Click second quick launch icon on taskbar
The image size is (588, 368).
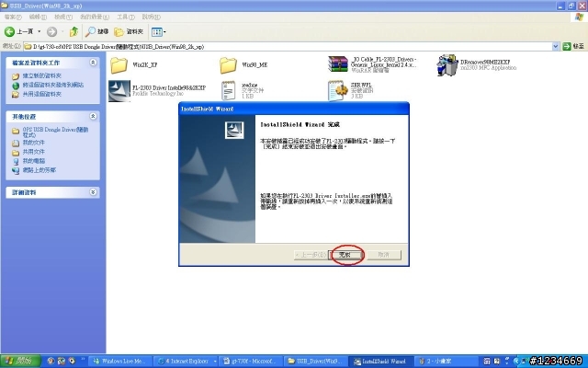(62, 362)
